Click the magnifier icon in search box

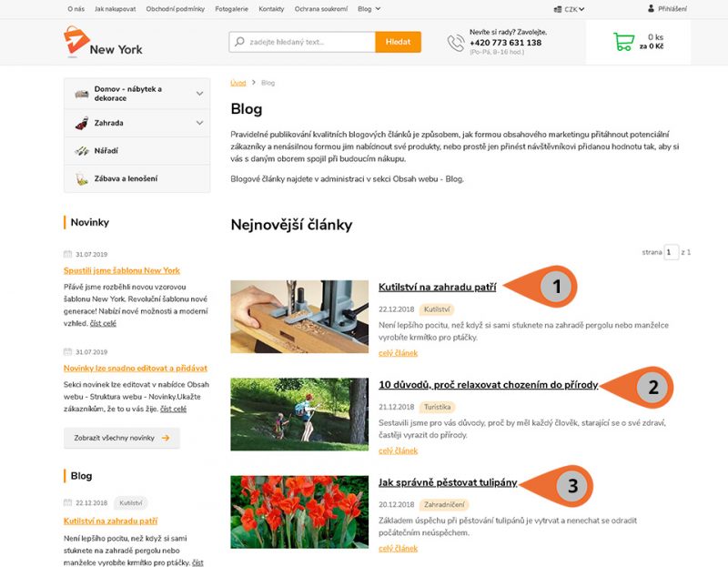239,42
